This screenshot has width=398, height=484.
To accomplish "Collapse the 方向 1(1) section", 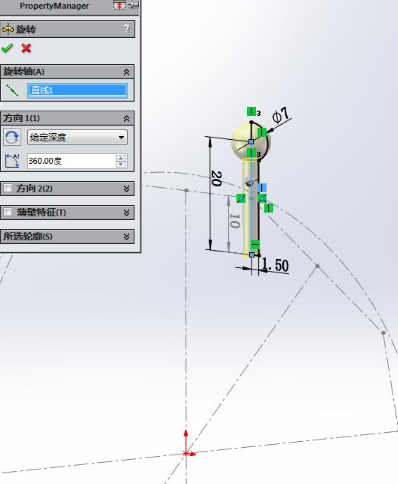I will coord(126,118).
